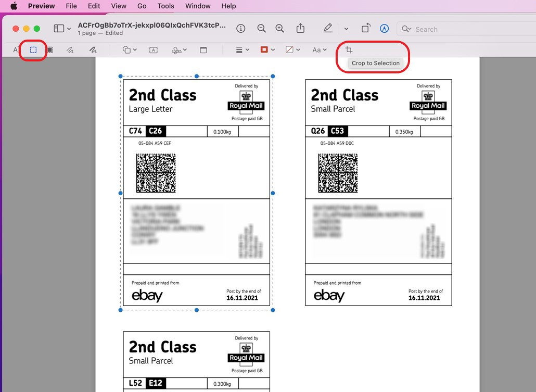The width and height of the screenshot is (536, 392).
Task: Click the red border color swatch
Action: (x=264, y=49)
